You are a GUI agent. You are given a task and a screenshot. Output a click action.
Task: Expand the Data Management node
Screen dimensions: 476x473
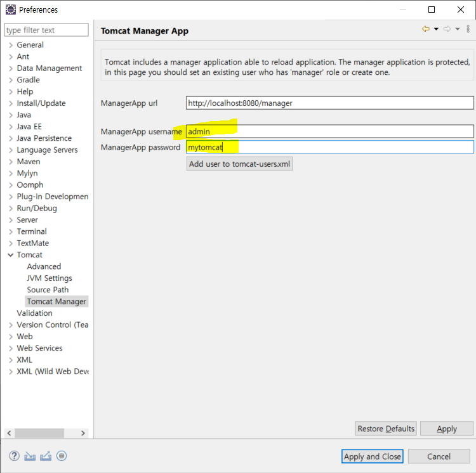point(11,68)
